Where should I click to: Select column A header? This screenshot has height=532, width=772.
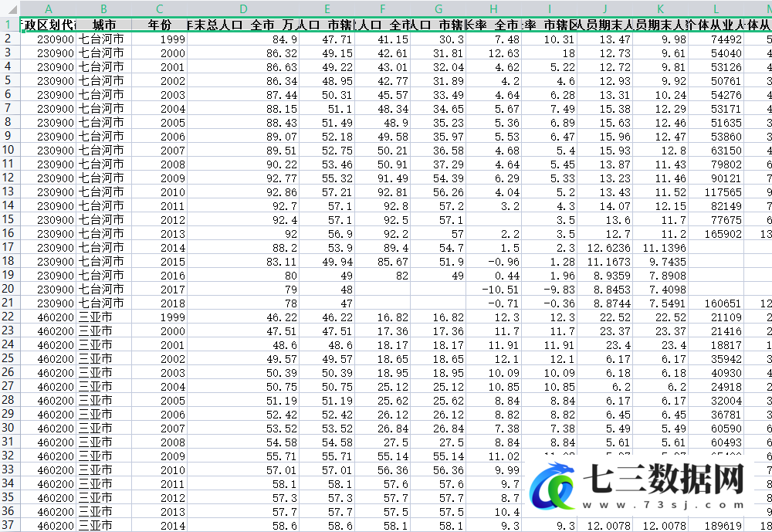click(x=48, y=8)
